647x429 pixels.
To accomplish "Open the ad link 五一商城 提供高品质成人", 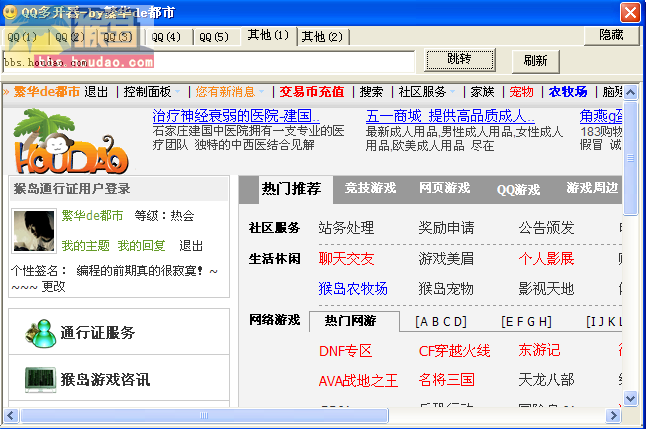I will tap(450, 116).
